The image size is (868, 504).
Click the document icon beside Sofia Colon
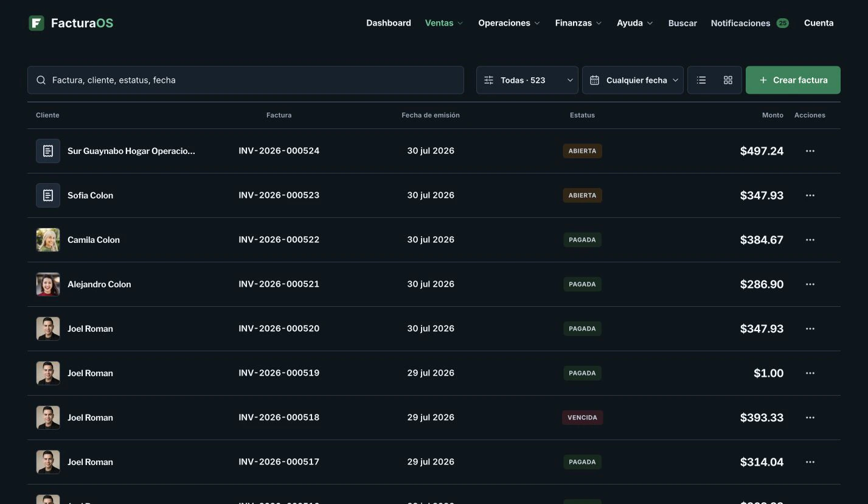[48, 195]
